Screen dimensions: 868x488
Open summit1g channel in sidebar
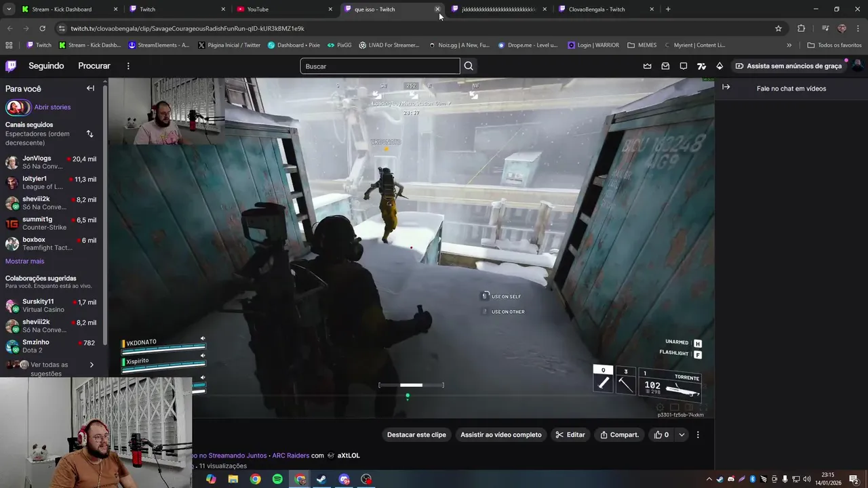(52, 223)
